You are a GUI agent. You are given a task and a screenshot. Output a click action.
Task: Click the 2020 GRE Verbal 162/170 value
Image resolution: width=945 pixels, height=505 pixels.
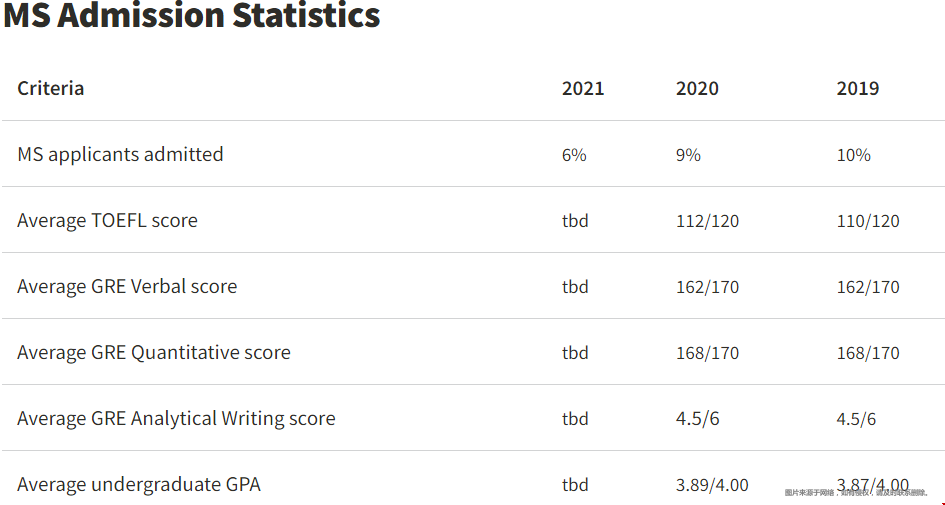tap(708, 287)
